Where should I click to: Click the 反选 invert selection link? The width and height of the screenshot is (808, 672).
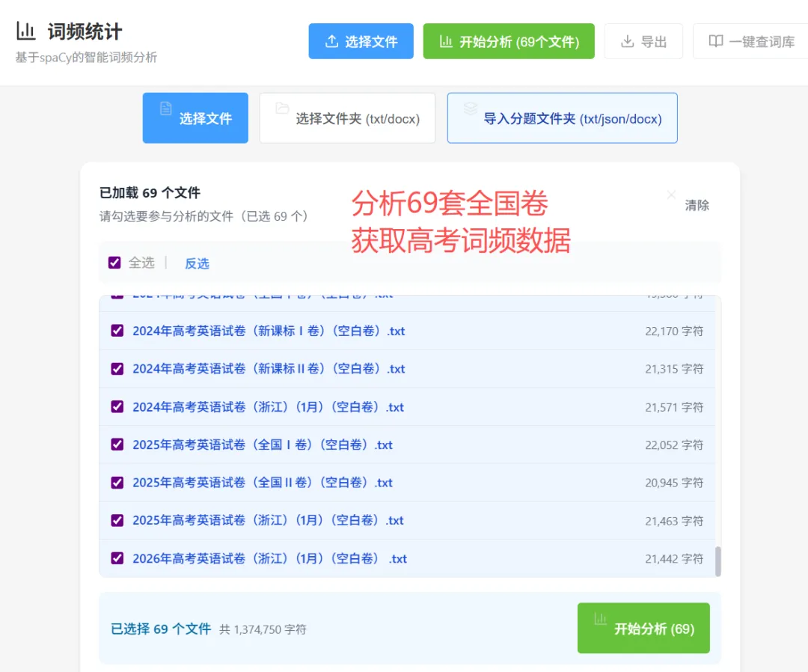point(196,263)
